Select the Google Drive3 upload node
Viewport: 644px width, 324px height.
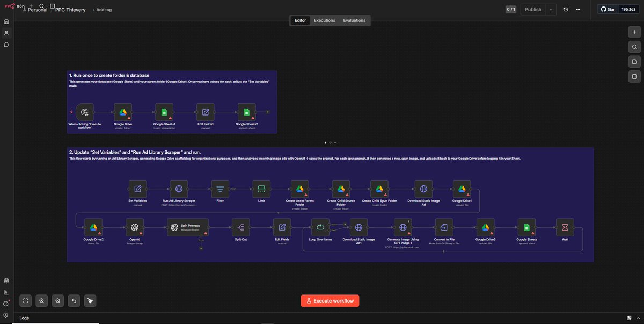point(485,227)
